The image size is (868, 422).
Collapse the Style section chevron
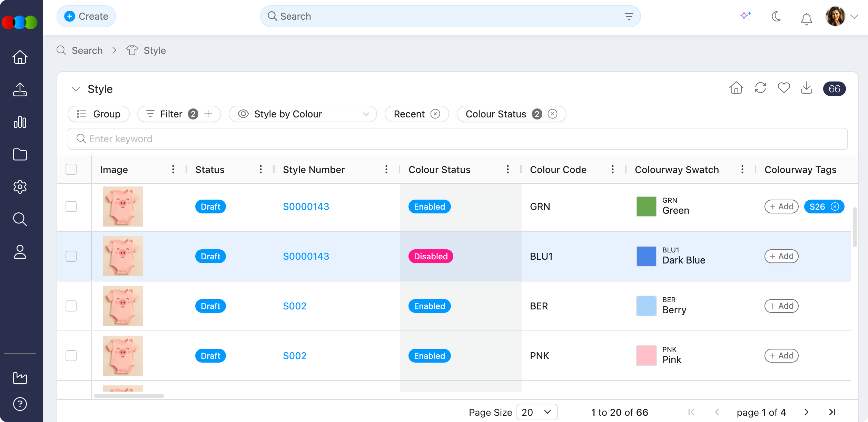[x=76, y=89]
